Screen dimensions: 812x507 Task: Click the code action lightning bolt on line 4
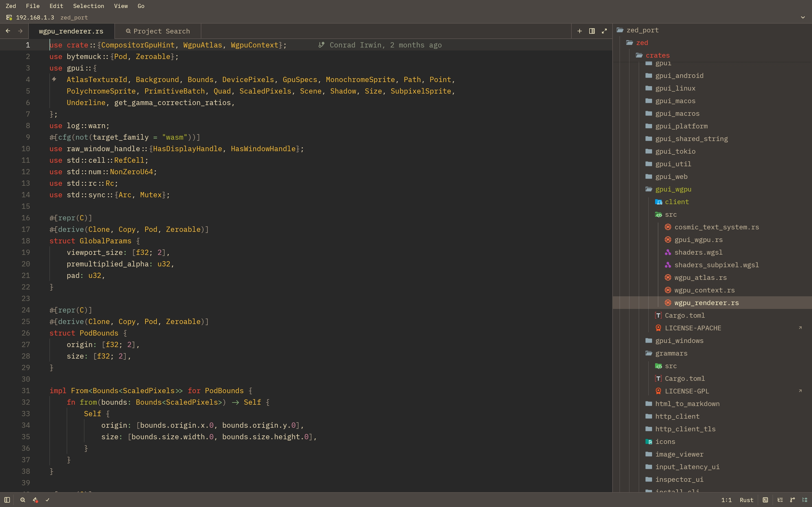pyautogui.click(x=54, y=80)
